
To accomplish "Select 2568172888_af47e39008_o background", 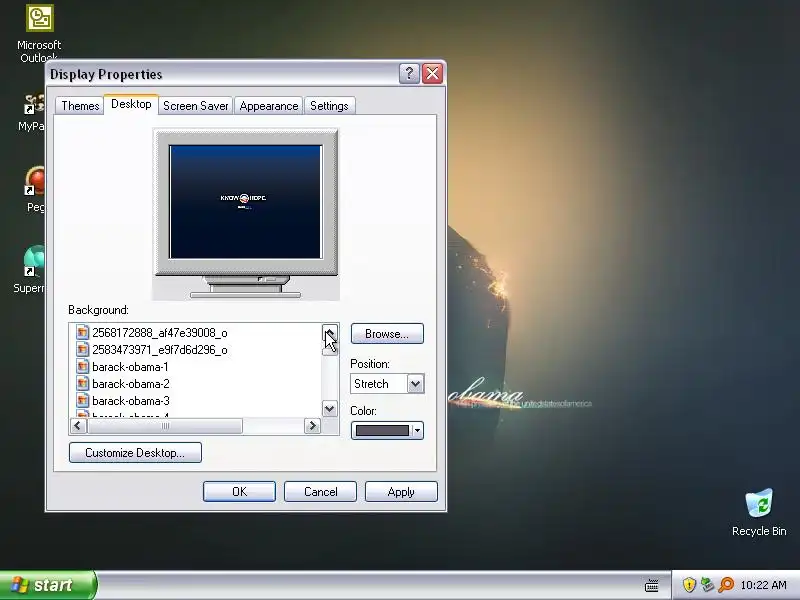I will pyautogui.click(x=160, y=333).
